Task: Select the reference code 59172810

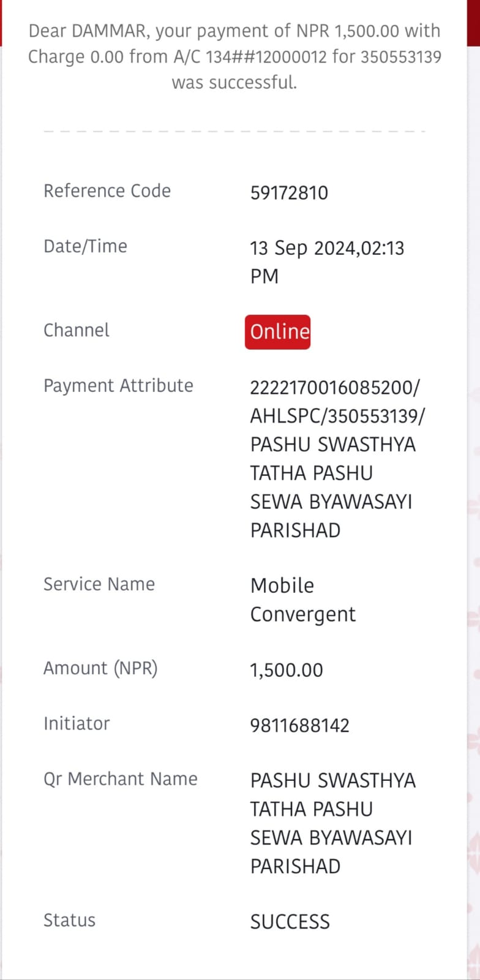Action: click(289, 193)
